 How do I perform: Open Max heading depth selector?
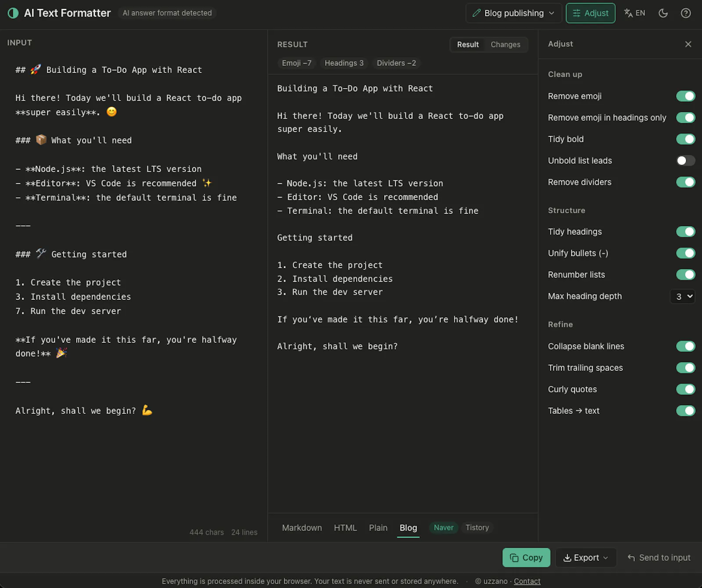coord(683,296)
